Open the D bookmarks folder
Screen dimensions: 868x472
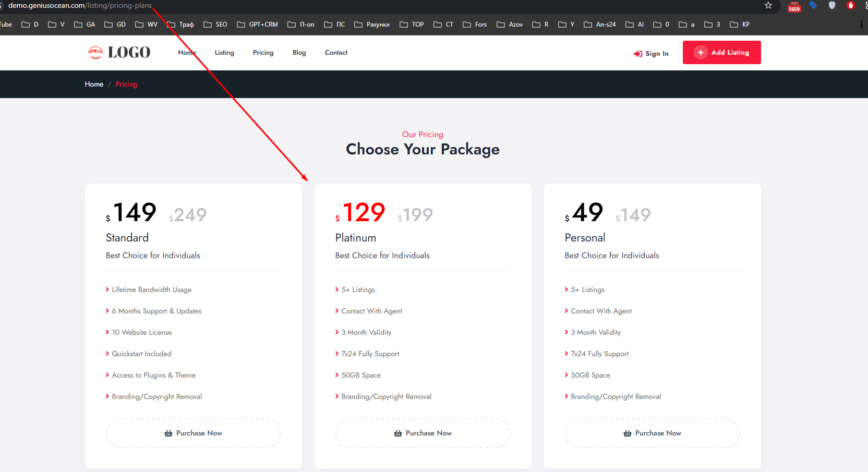(30, 25)
